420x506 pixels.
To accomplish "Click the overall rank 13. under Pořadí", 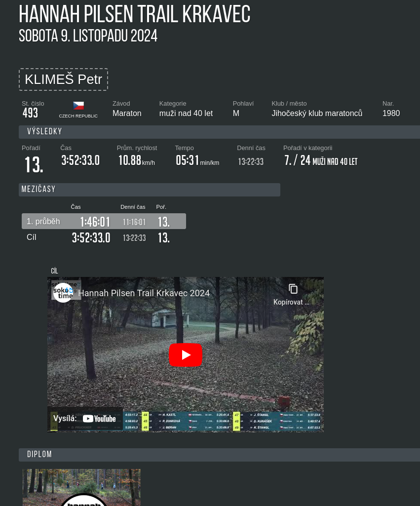I will pyautogui.click(x=34, y=164).
